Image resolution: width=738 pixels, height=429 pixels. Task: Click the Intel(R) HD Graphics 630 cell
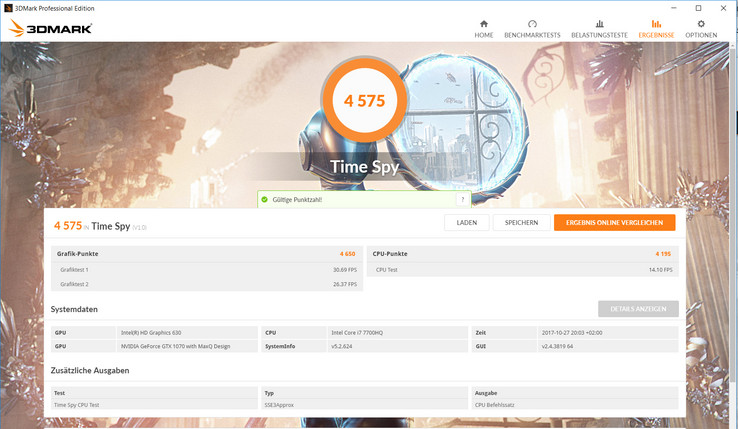(187, 332)
